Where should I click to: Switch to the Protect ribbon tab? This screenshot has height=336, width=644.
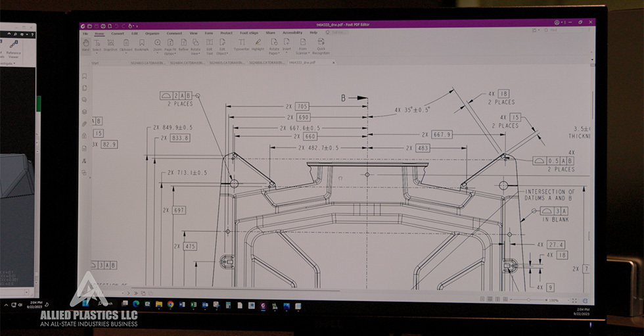[226, 33]
